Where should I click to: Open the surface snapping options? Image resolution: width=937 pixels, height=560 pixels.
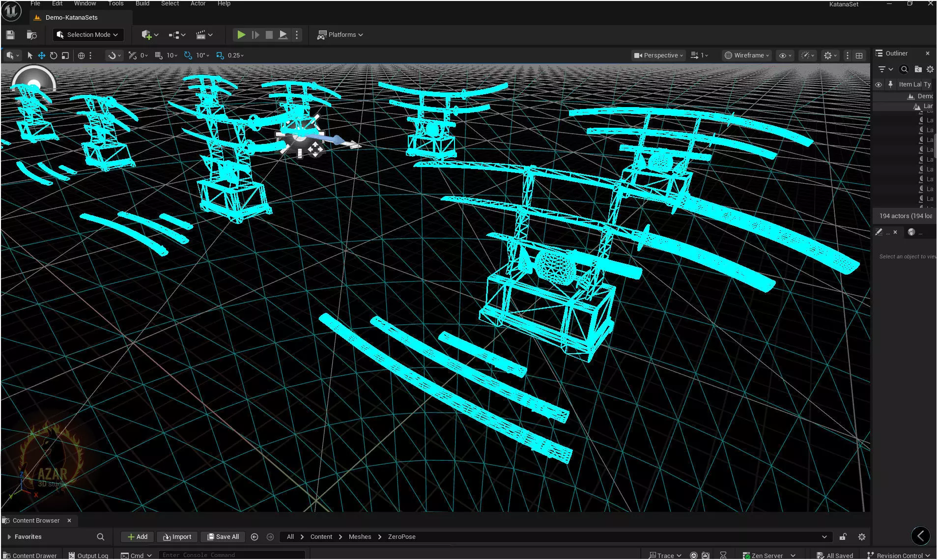[114, 56]
